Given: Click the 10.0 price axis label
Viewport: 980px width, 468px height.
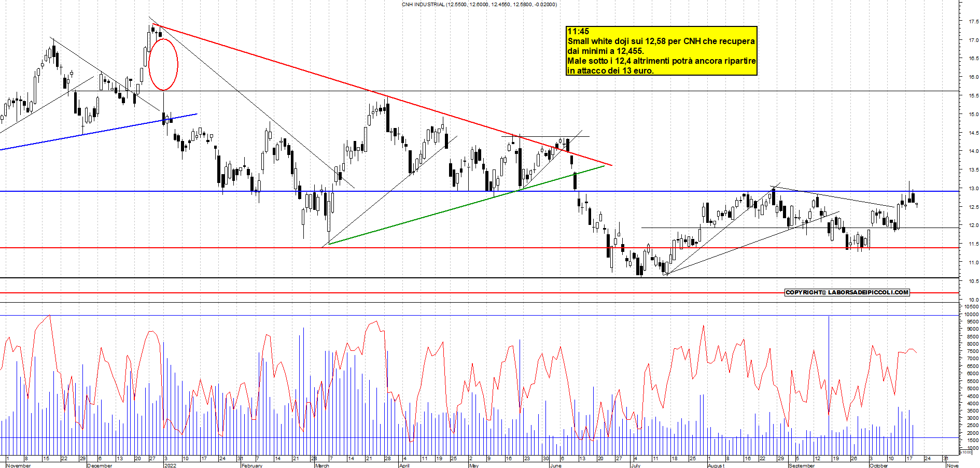Looking at the screenshot, I should coord(973,300).
